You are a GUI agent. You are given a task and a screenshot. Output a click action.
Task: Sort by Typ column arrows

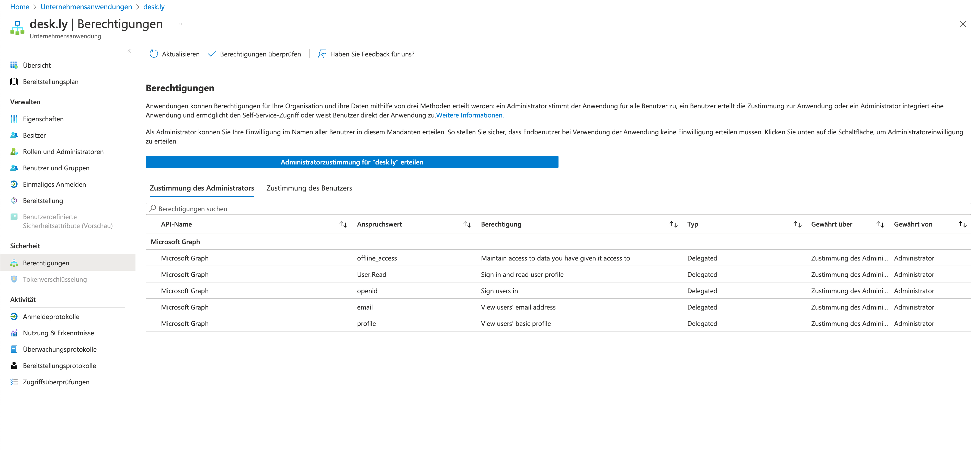(797, 224)
